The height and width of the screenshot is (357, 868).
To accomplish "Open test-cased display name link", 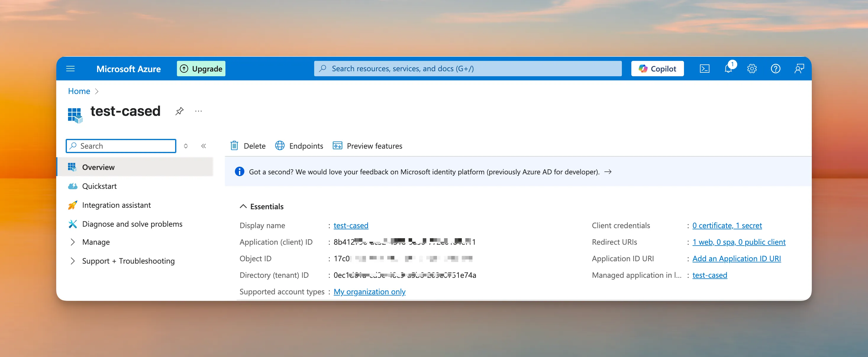I will pyautogui.click(x=351, y=225).
